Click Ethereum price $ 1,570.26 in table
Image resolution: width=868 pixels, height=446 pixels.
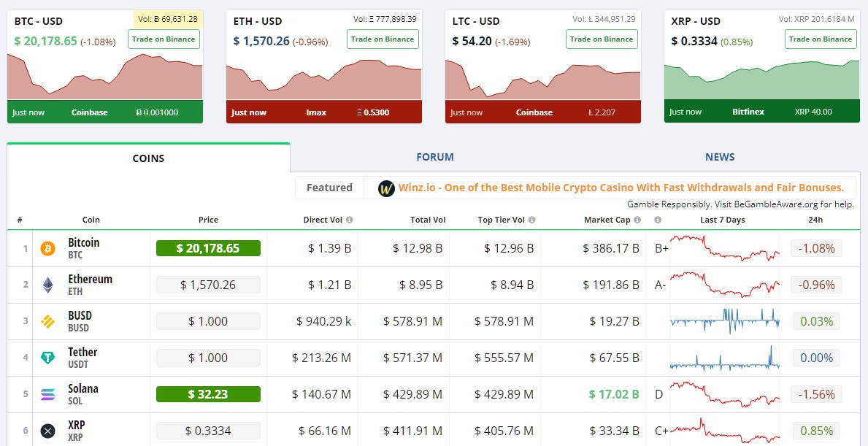click(208, 285)
